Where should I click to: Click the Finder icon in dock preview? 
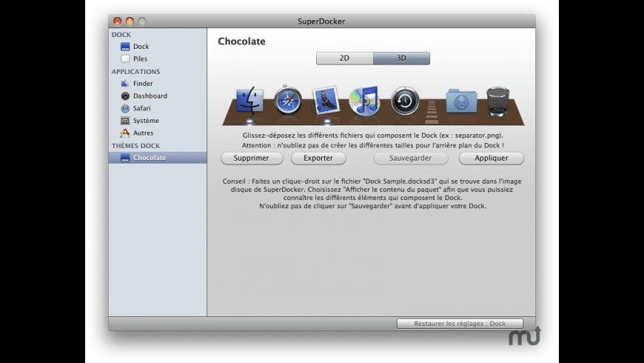pyautogui.click(x=249, y=100)
